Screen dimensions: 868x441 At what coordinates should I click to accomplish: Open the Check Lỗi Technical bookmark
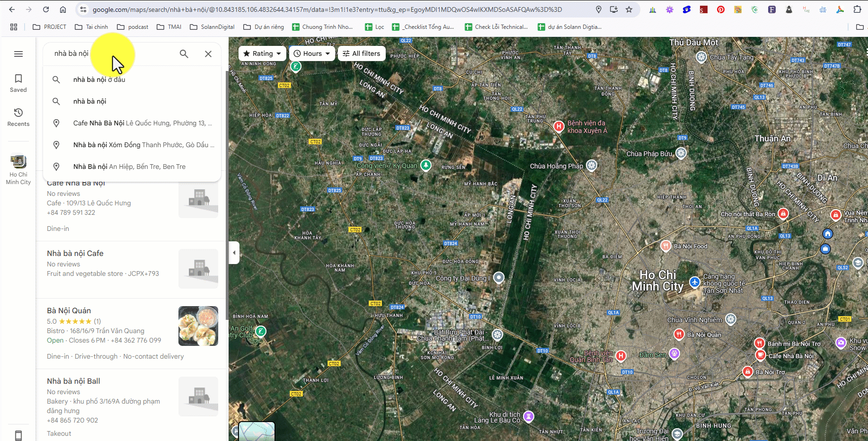tap(496, 27)
